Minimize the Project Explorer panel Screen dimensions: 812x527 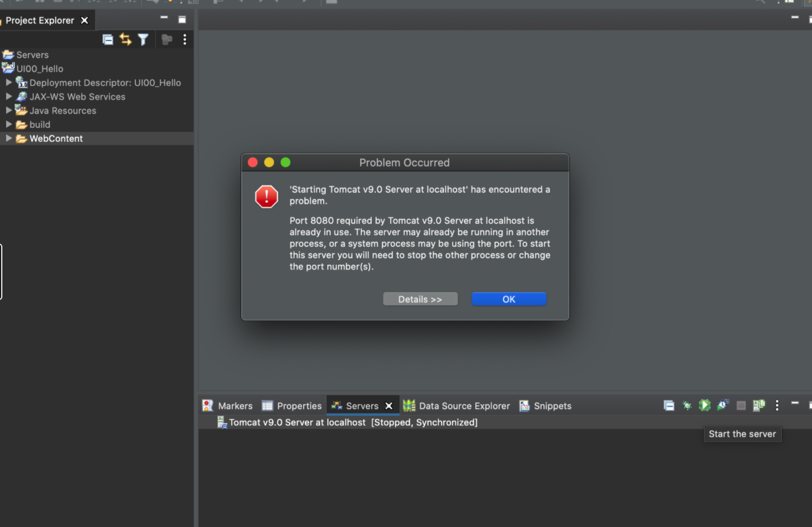point(164,18)
